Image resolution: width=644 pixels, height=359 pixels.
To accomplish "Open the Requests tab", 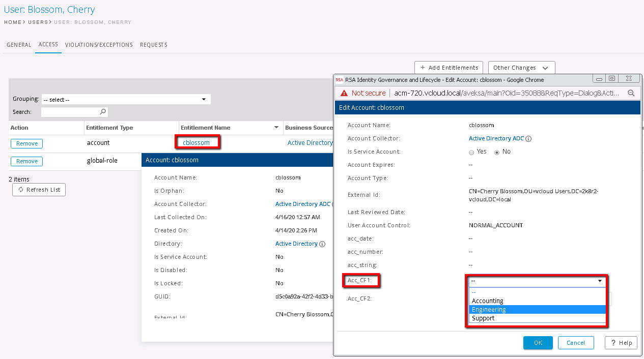I will point(153,45).
